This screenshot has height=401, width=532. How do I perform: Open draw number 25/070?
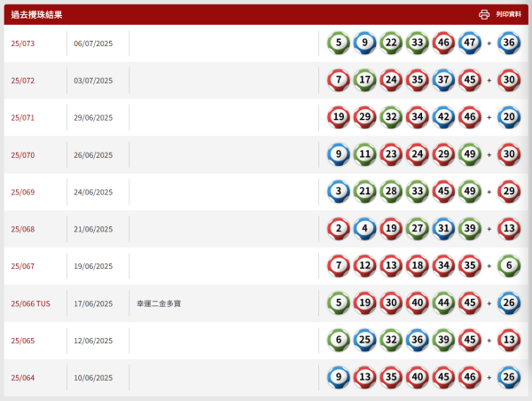click(x=23, y=155)
